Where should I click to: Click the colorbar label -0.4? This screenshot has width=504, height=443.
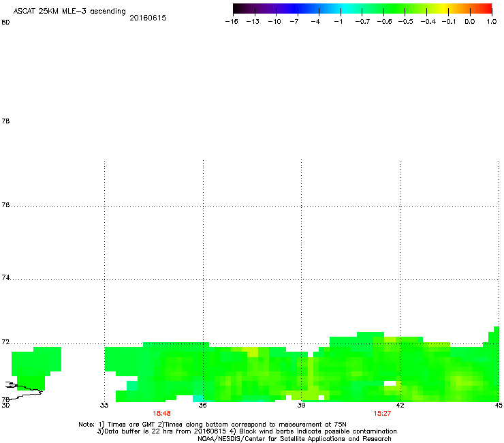428,22
